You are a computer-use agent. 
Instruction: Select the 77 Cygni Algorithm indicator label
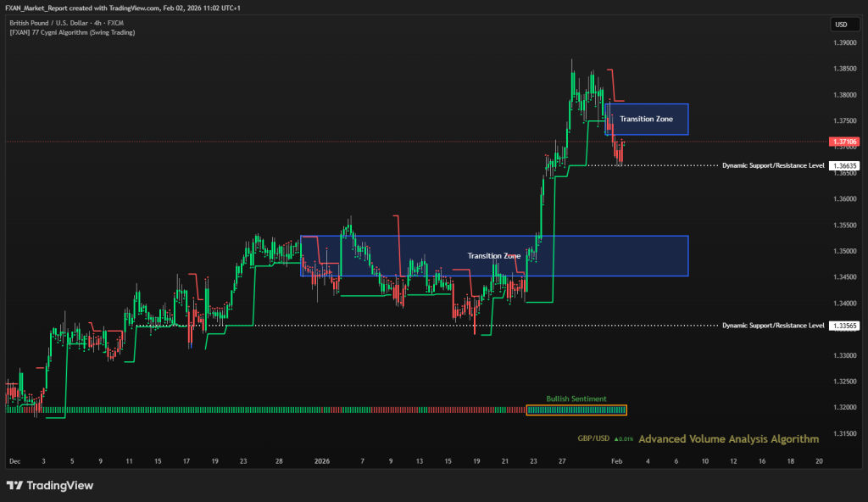pyautogui.click(x=72, y=32)
